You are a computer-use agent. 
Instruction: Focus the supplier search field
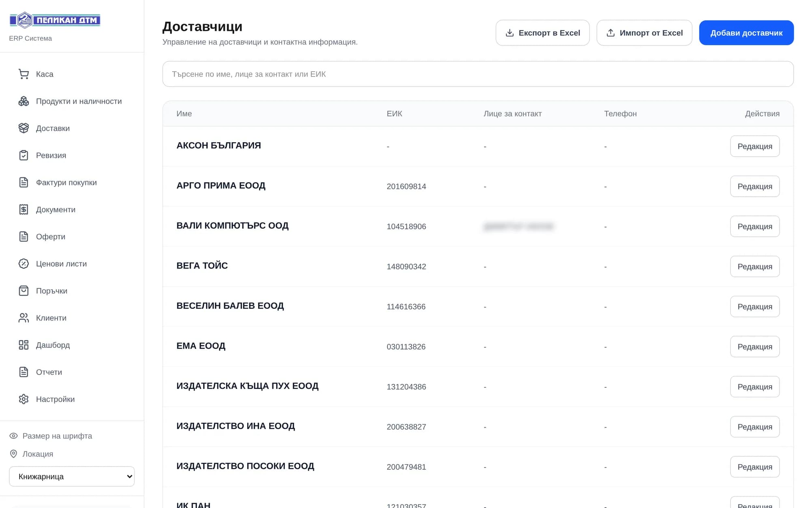(x=478, y=74)
